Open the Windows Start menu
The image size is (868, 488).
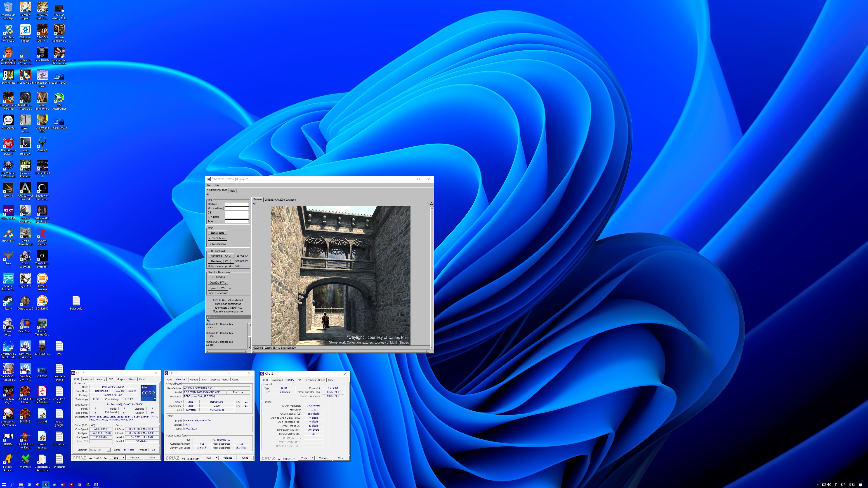click(4, 485)
